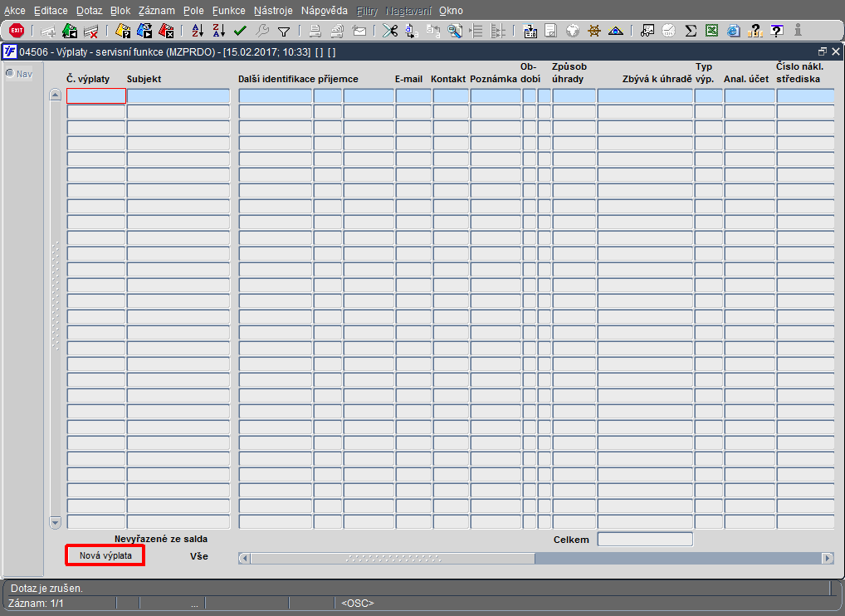Viewport: 845px width, 616px height.
Task: Open the Pole menu
Action: (193, 11)
